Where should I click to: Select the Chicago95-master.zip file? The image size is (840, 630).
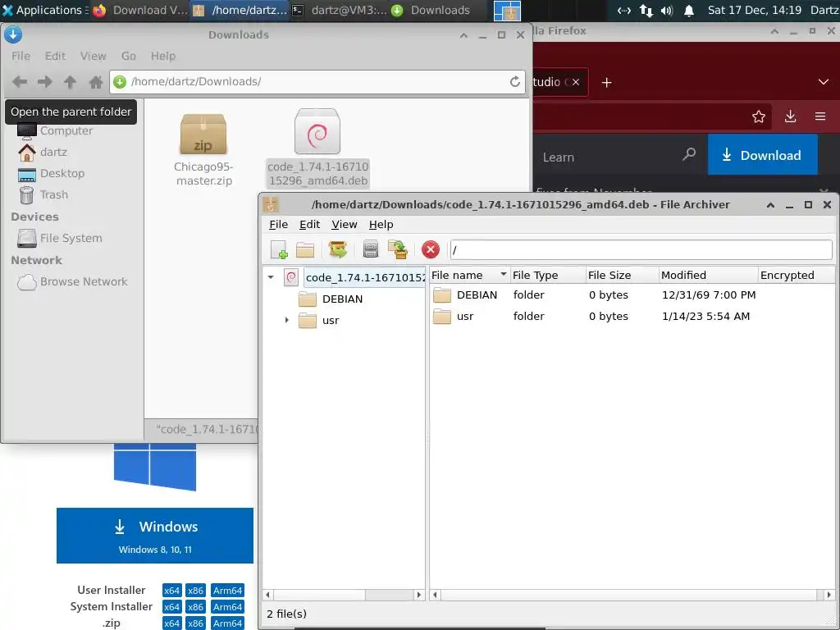(203, 150)
